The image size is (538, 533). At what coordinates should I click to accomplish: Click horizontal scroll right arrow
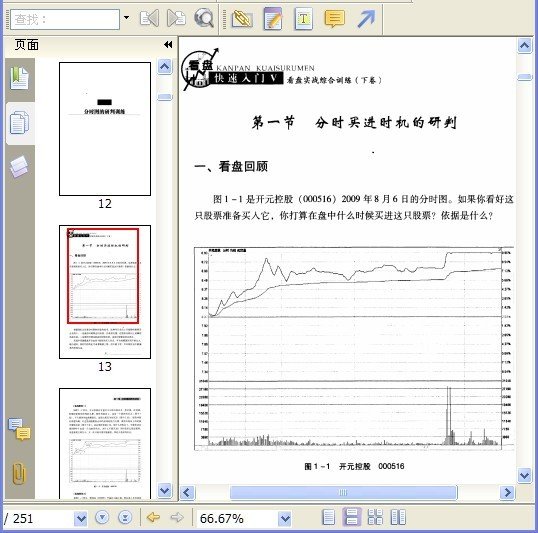507,493
